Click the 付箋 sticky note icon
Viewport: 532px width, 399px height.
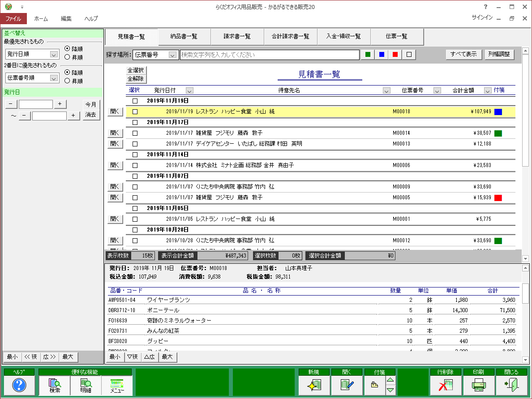tap(375, 385)
